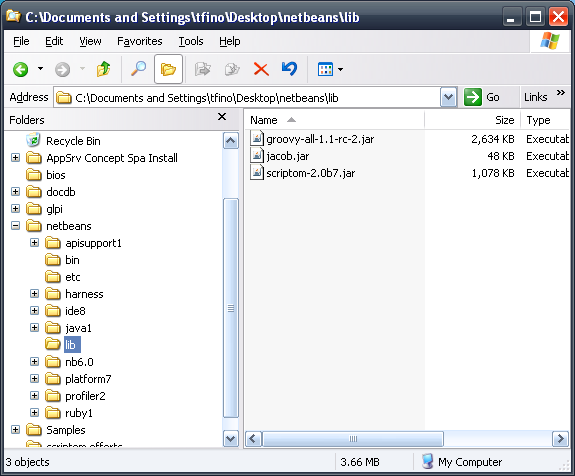This screenshot has width=575, height=476.
Task: Open the Back button history dropdown
Action: 40,69
